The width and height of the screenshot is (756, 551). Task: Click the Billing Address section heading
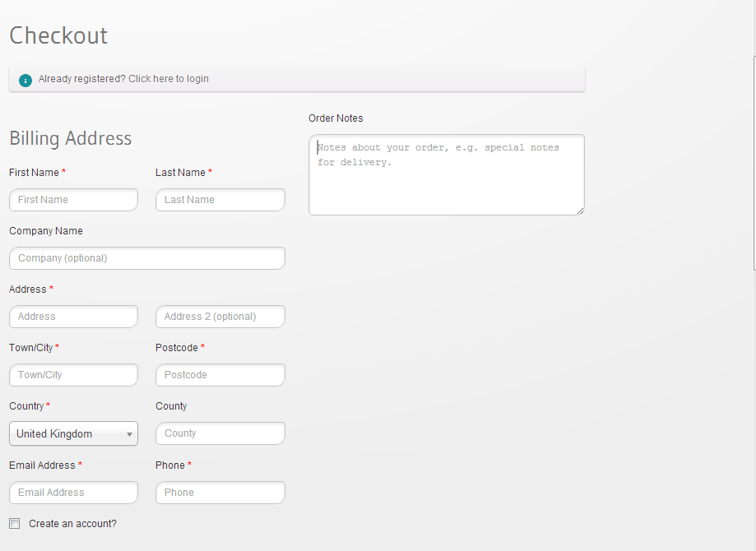pos(70,138)
